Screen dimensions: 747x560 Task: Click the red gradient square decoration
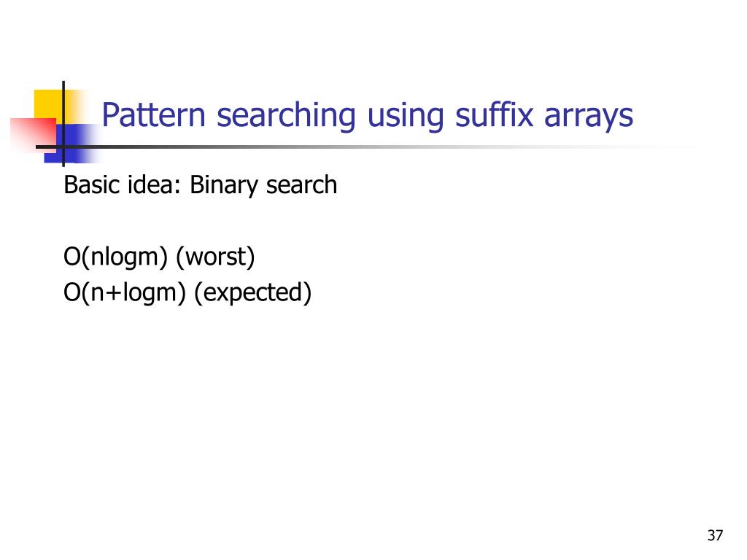(32, 136)
